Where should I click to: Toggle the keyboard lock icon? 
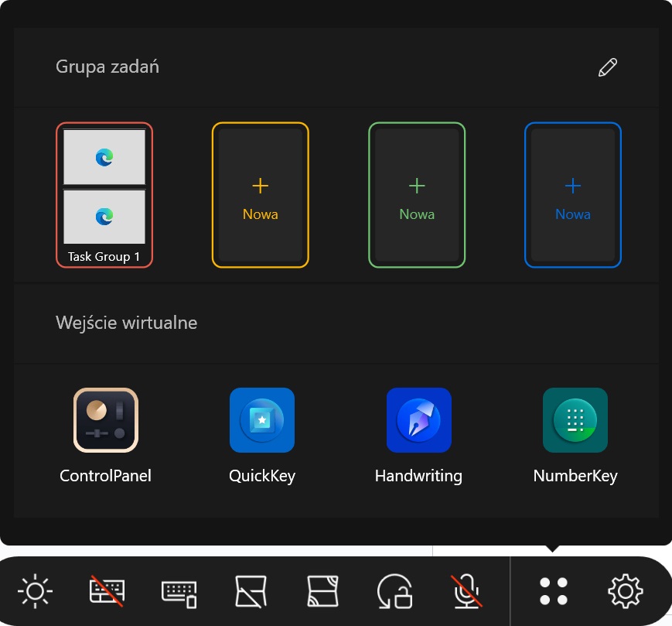[x=106, y=592]
